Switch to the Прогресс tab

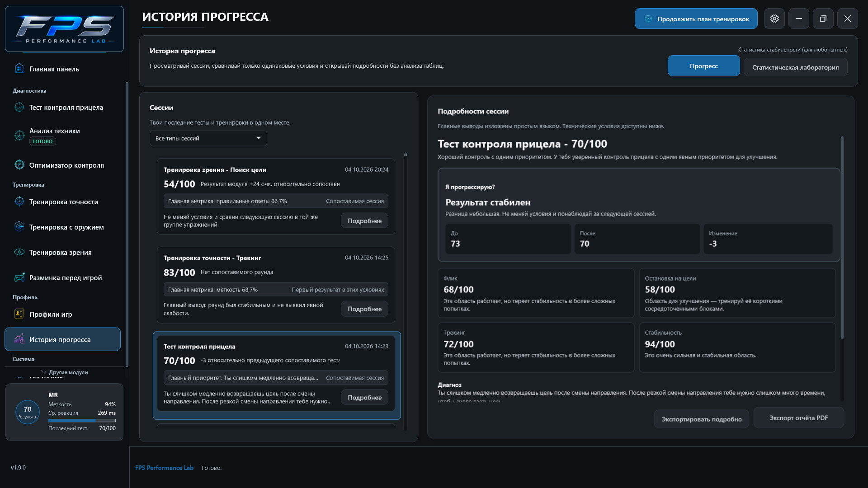point(703,66)
